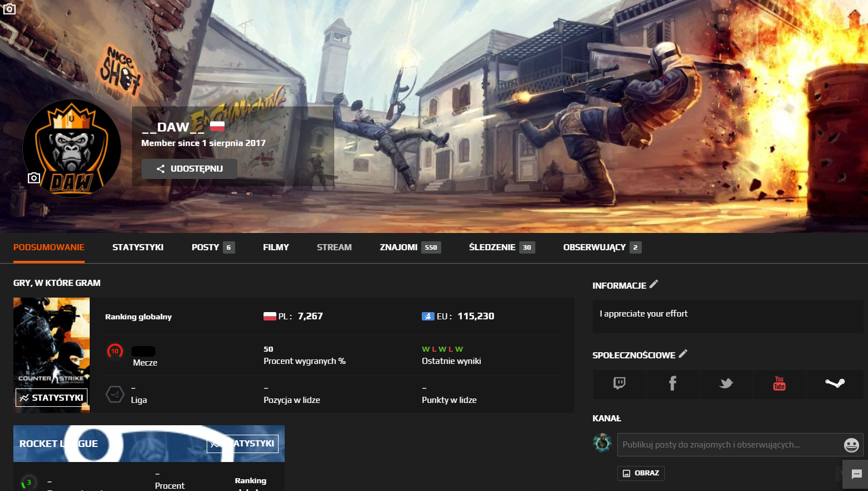Click the 'Ranking globalny' label
868x491 pixels.
click(138, 317)
